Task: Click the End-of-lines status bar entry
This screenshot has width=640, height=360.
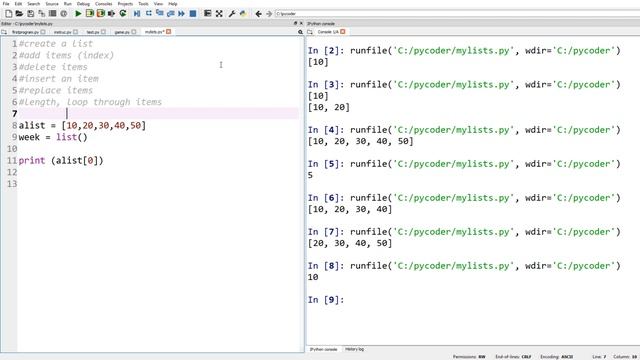Action: (x=513, y=357)
